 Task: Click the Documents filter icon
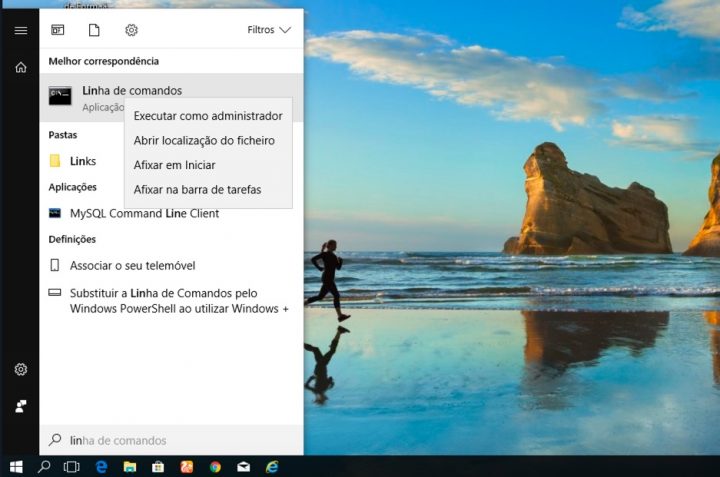[x=94, y=30]
